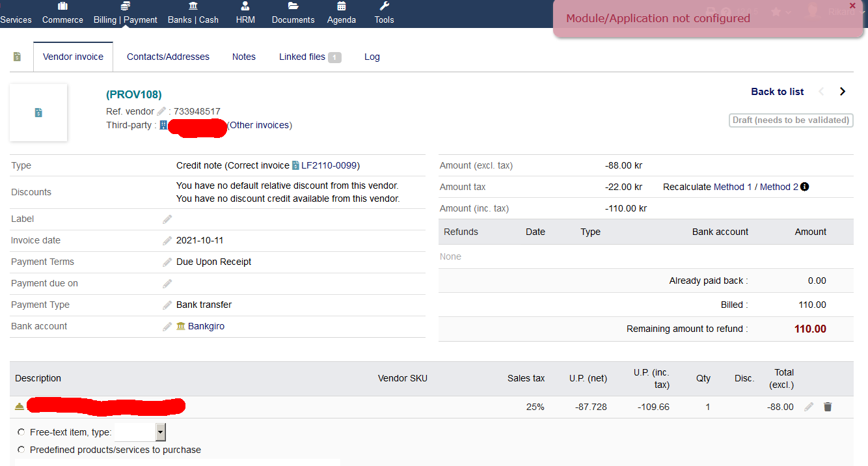
Task: Open the Commerce module
Action: click(x=62, y=13)
